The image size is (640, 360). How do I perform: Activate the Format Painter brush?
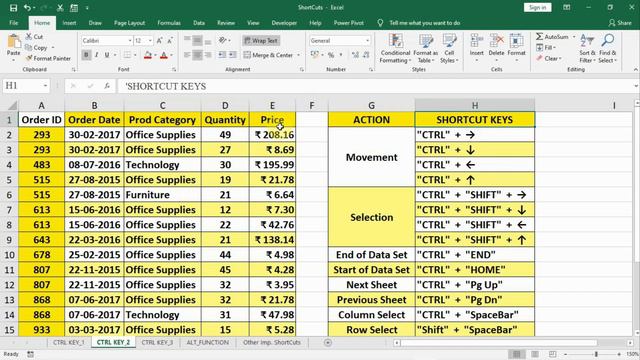tap(48, 58)
